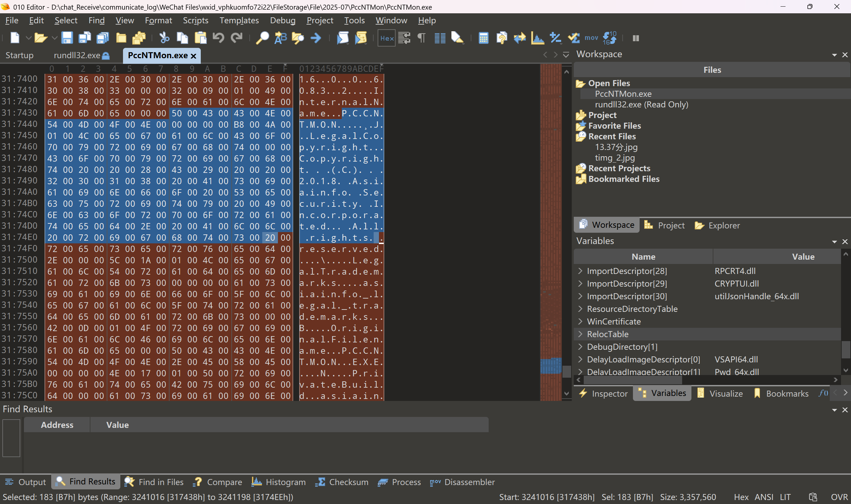
Task: Toggle Hex edit-as mode button
Action: (387, 38)
